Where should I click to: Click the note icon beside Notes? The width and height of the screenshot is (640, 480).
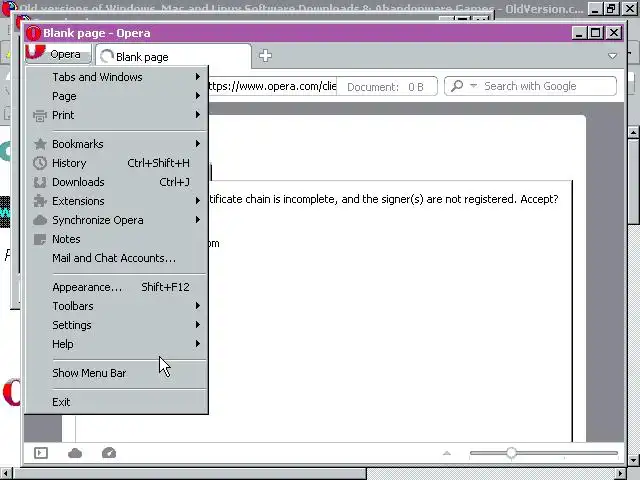click(40, 239)
